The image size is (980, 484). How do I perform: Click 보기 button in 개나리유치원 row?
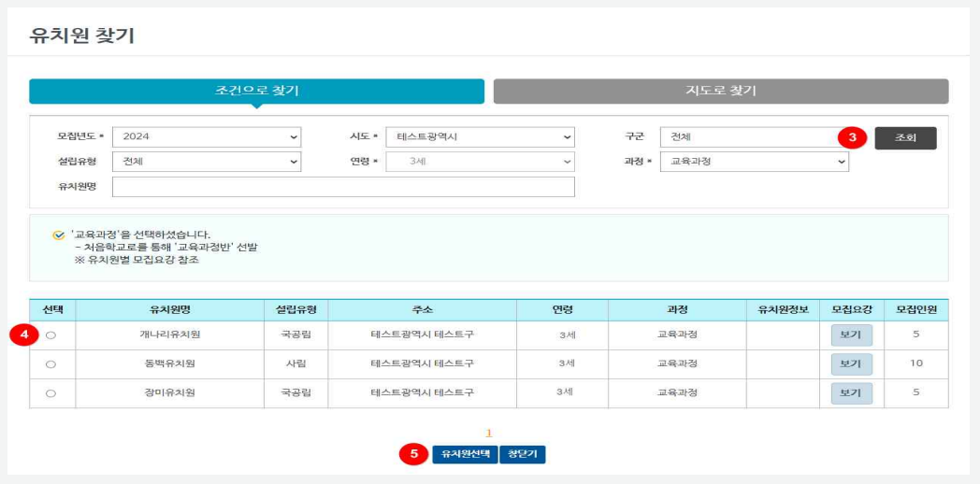click(x=851, y=335)
